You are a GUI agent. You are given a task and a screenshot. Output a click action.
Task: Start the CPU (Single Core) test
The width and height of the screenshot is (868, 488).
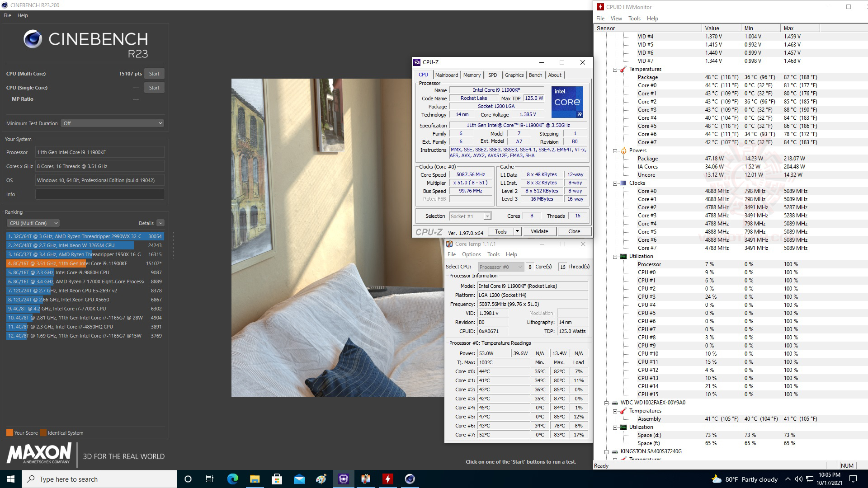pyautogui.click(x=154, y=88)
